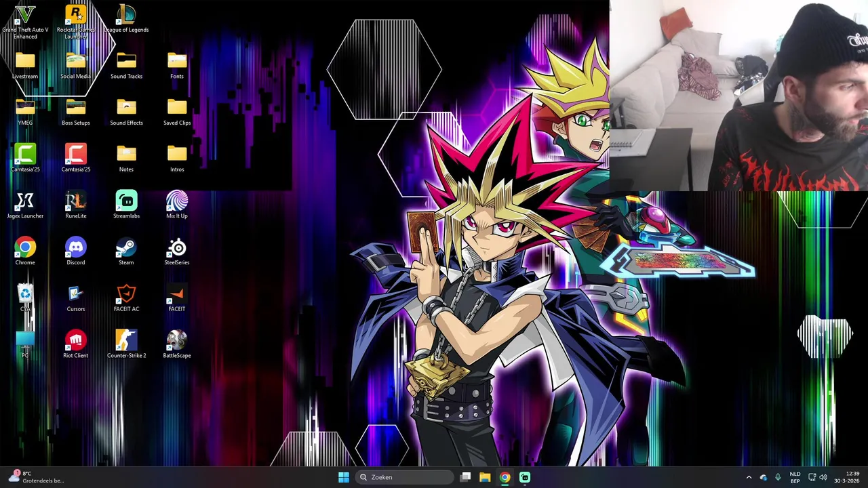Select the Cursors shortcut
This screenshot has height=488, width=868.
(x=76, y=298)
